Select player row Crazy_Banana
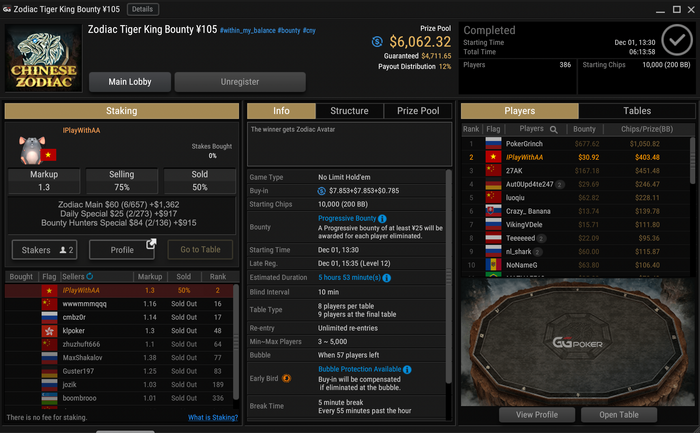The image size is (700, 433). [575, 211]
